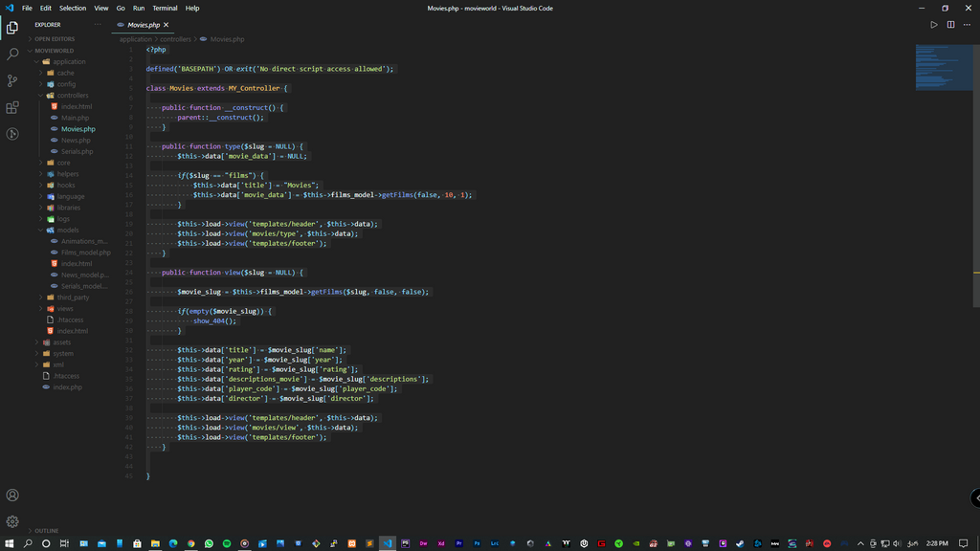Image resolution: width=980 pixels, height=551 pixels.
Task: Open Adobe XD from taskbar
Action: 441,543
